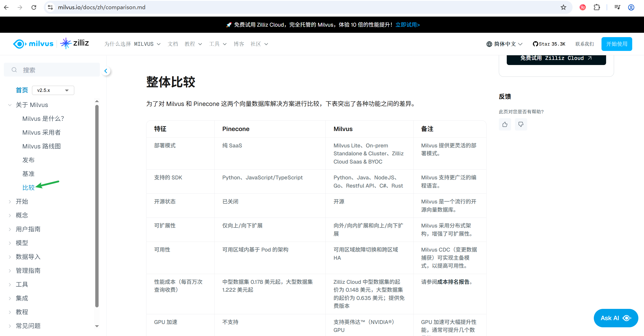Click the Zilliz logo in the header

75,43
